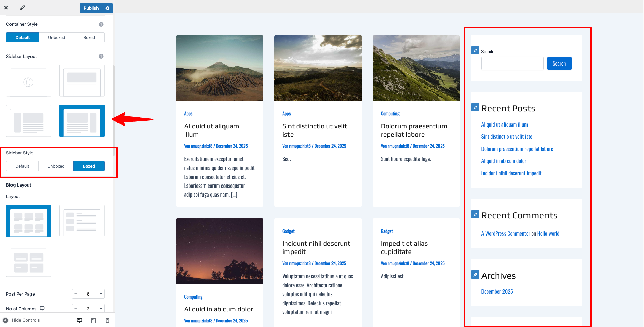The image size is (644, 327).
Task: Edit the Archives widget pencil icon
Action: click(475, 275)
